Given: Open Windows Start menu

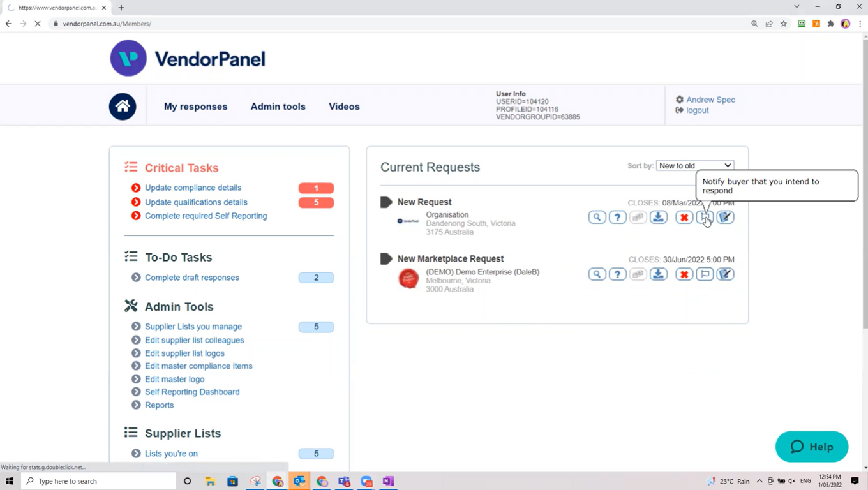Looking at the screenshot, I should point(10,481).
